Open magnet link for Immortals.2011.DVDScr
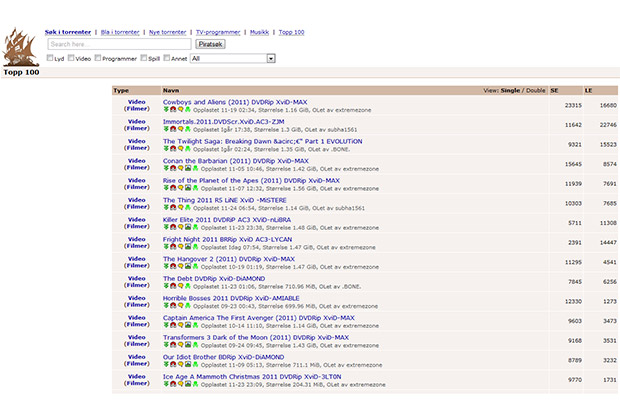This screenshot has width=620, height=420. pyautogui.click(x=173, y=129)
